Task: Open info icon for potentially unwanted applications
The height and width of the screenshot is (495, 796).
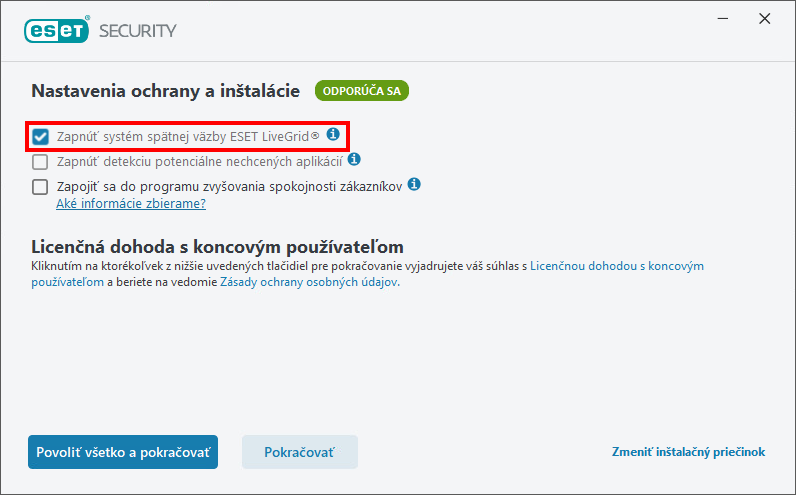Action: 354,159
